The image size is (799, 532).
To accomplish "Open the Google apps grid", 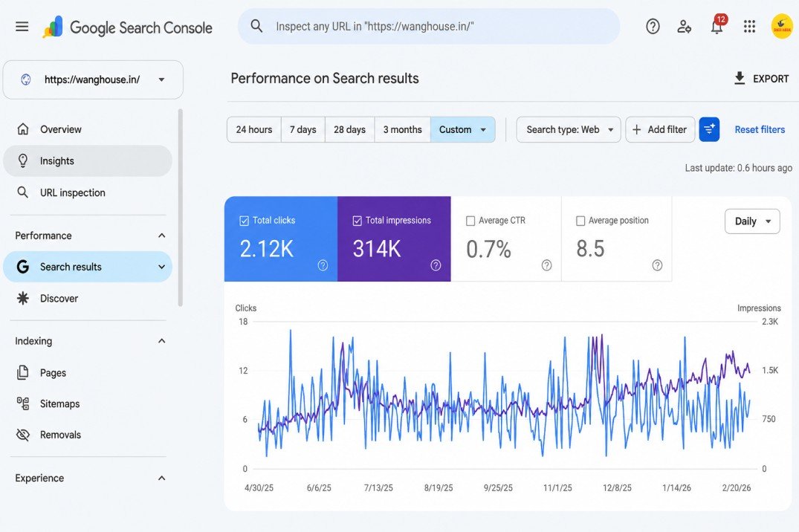I will coord(749,27).
